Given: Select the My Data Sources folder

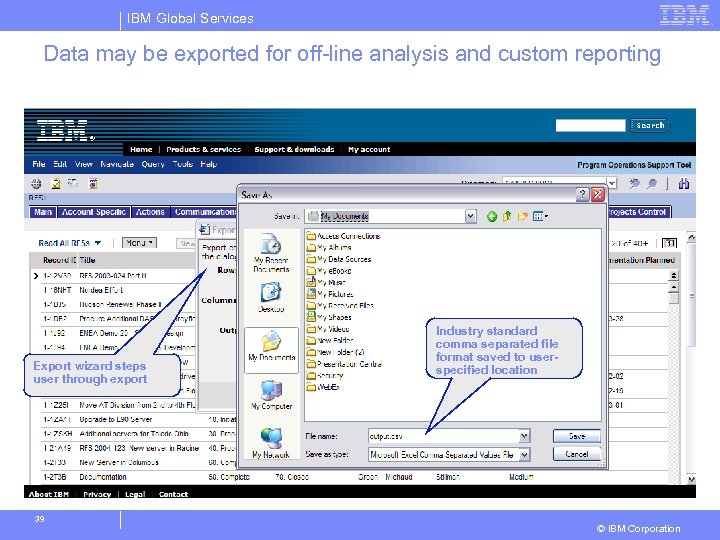Looking at the screenshot, I should (x=339, y=259).
